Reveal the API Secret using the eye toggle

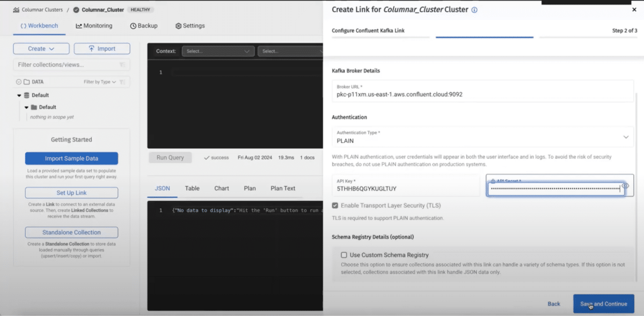625,186
